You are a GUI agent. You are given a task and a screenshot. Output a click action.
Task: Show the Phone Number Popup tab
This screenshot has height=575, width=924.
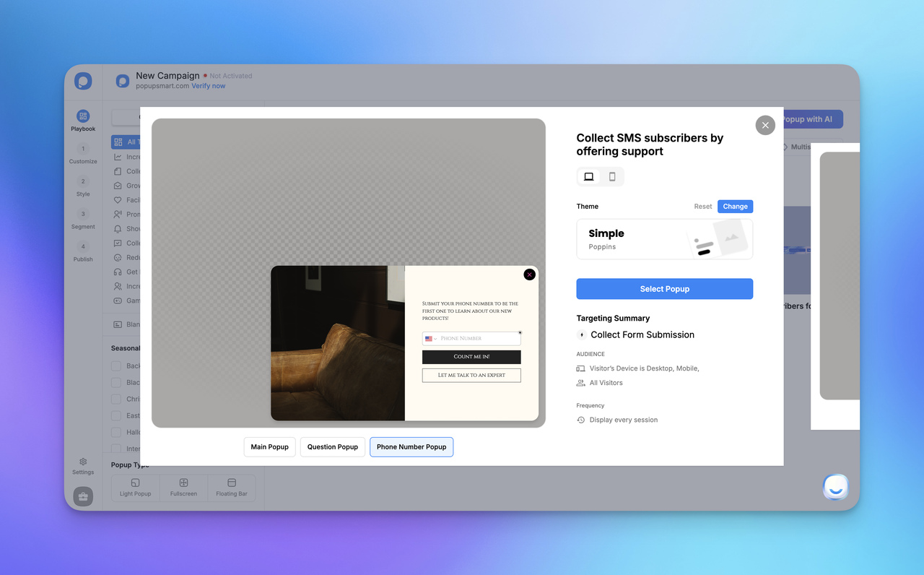tap(411, 447)
